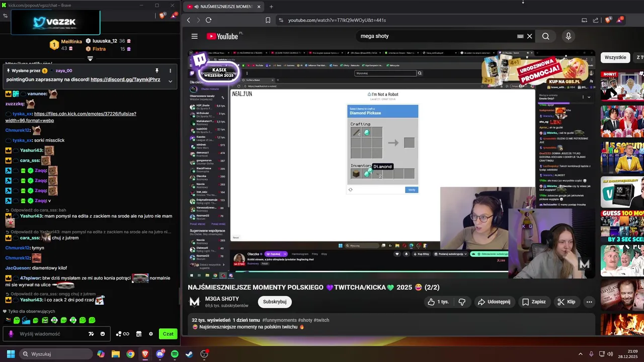Collapse pinned message with chevron

tap(170, 81)
